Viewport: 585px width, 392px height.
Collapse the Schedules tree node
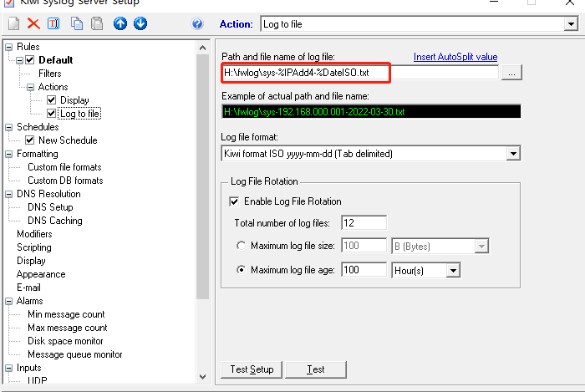[9, 128]
